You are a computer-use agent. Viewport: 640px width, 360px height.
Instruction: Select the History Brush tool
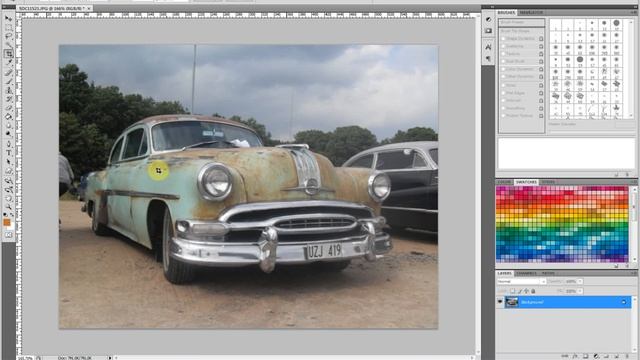8,99
